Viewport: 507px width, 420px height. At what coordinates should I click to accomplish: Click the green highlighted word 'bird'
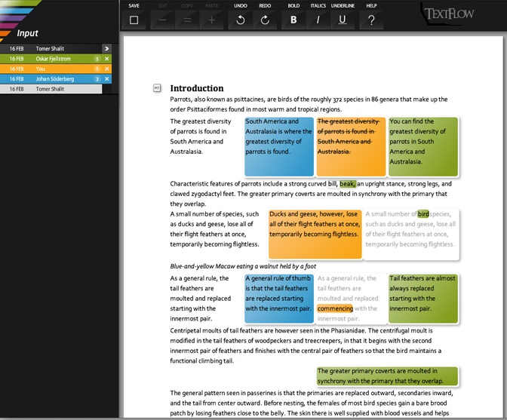423,214
